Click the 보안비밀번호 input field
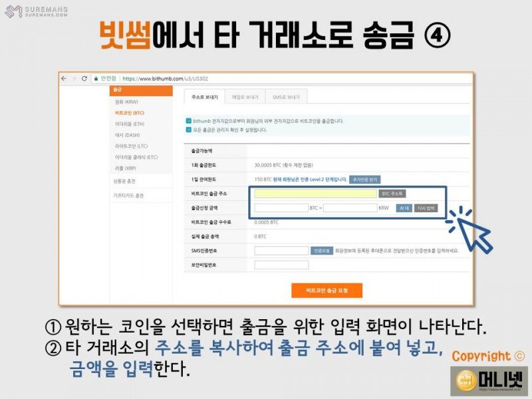 (x=281, y=265)
